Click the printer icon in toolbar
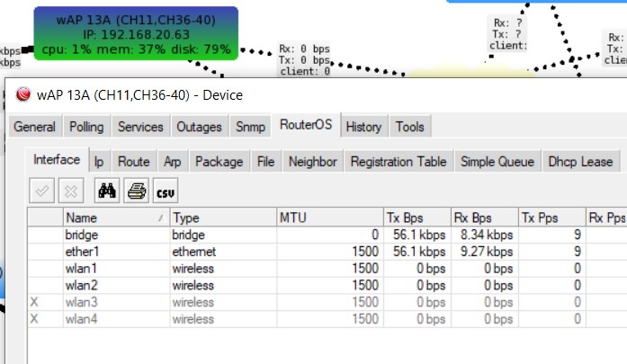 coord(136,191)
